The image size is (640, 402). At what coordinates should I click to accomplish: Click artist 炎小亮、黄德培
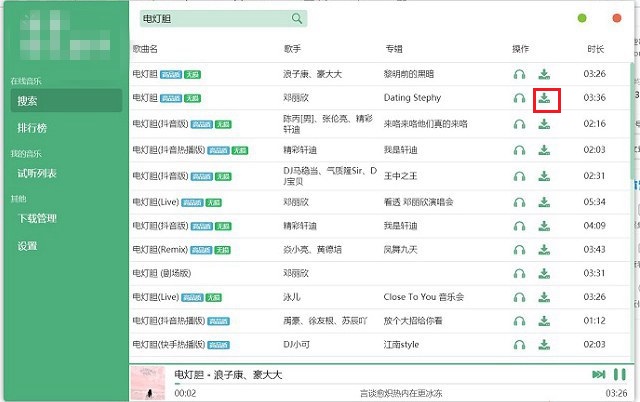pos(312,249)
